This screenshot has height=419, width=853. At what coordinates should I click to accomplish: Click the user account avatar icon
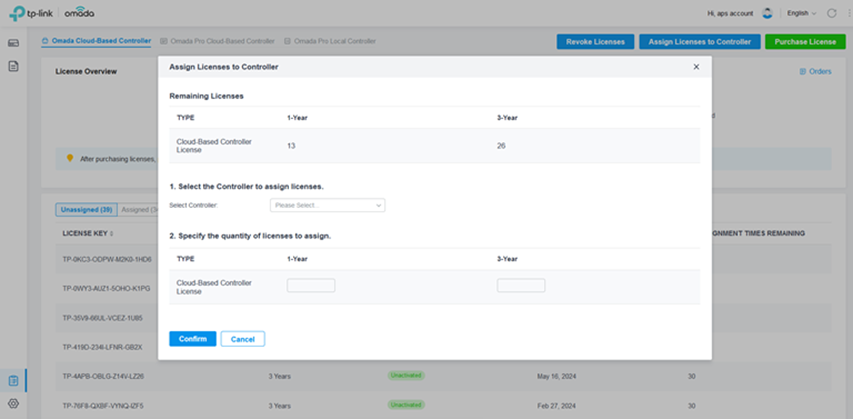[x=768, y=14]
